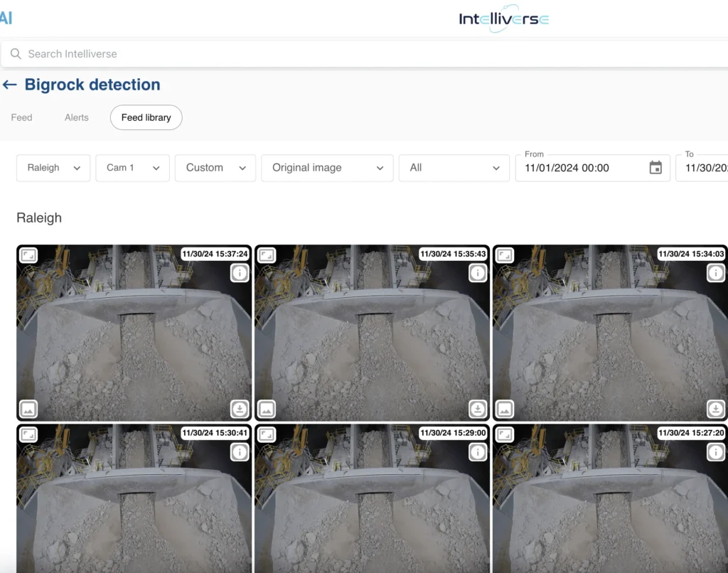Switch to the Alerts tab
The height and width of the screenshot is (573, 728).
77,117
